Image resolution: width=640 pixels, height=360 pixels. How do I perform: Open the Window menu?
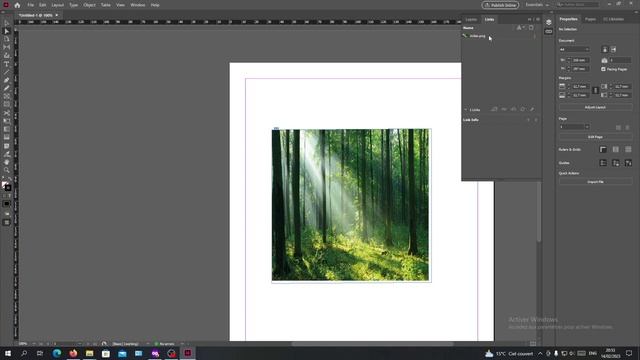point(138,5)
